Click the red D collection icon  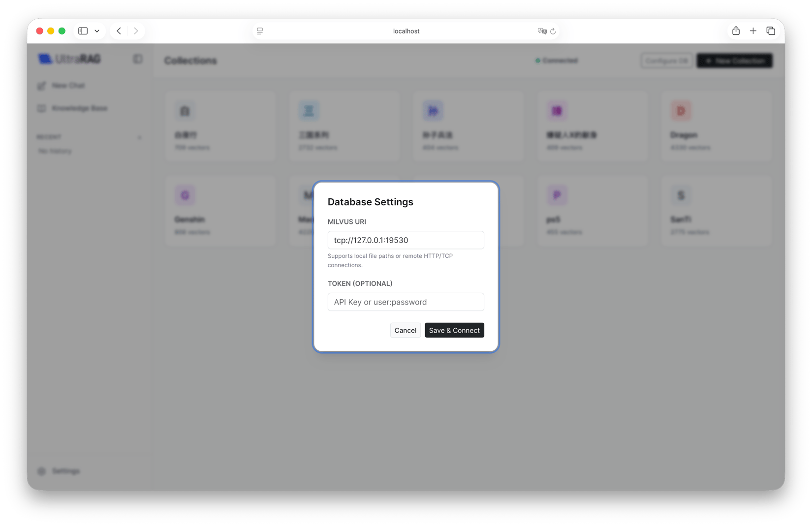tap(681, 111)
